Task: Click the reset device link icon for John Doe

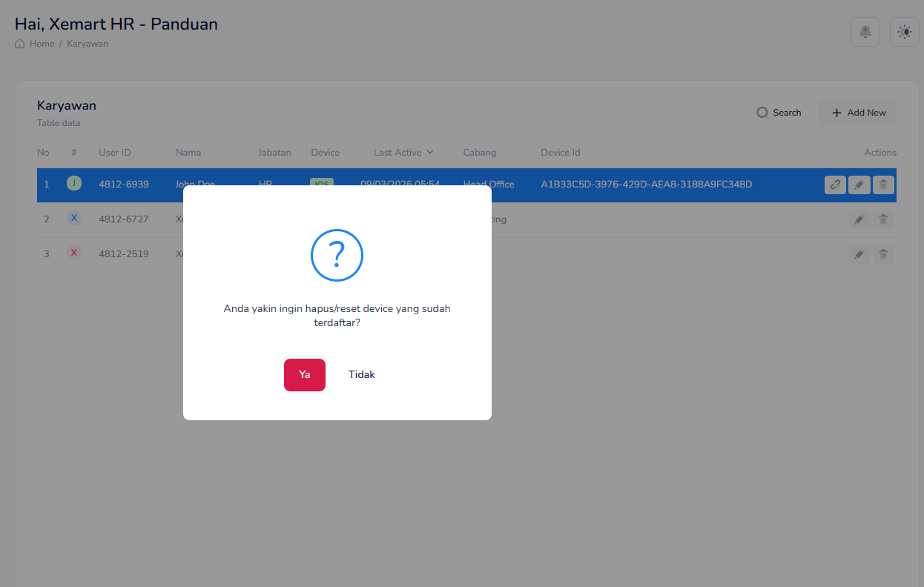Action: [x=835, y=185]
